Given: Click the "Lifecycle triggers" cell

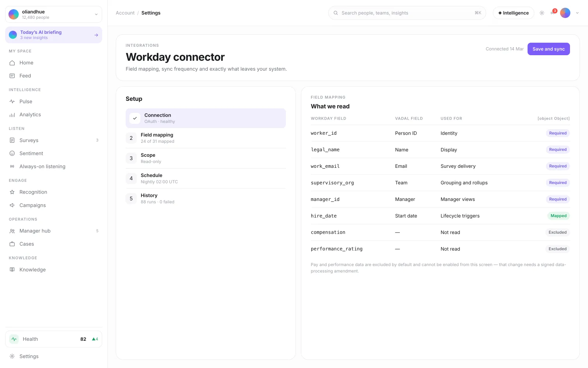Looking at the screenshot, I should (x=460, y=216).
